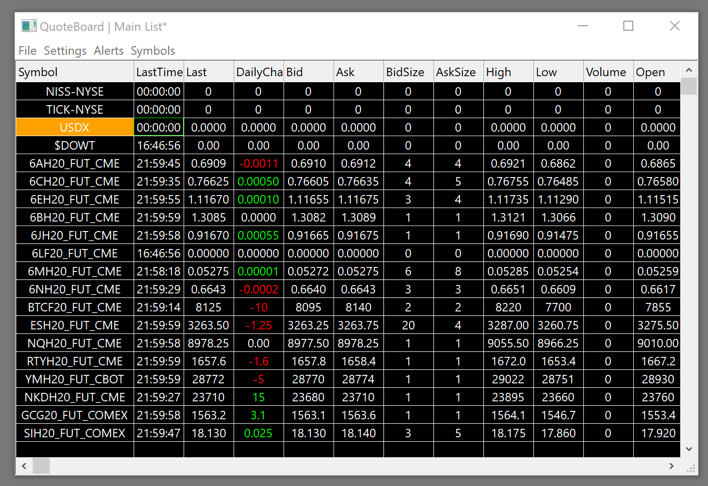Select the BTCF20_FUT_CME symbol
The height and width of the screenshot is (486, 708).
[75, 308]
